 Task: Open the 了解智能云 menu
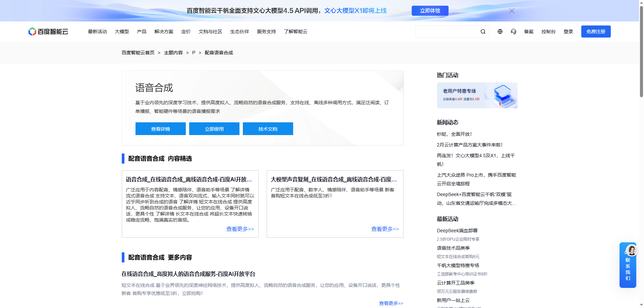(296, 32)
